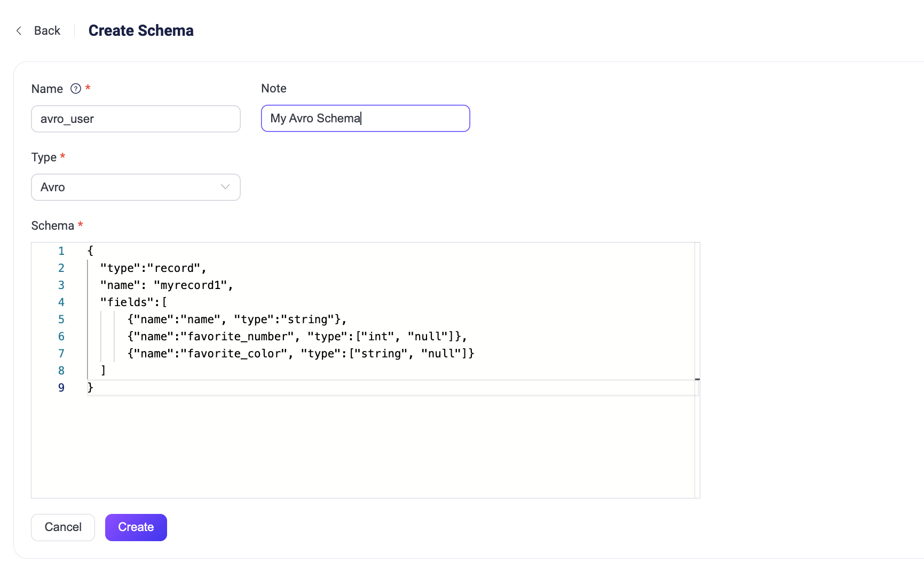Submit the form with Create button
The width and height of the screenshot is (924, 562).
coord(136,527)
